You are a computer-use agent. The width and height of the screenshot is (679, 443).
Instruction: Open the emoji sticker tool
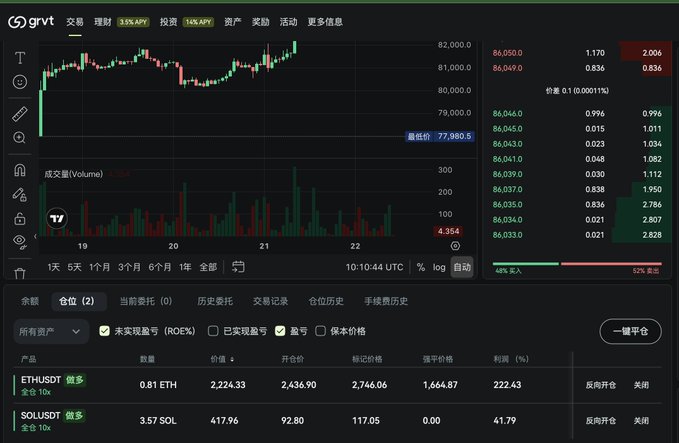[x=20, y=82]
